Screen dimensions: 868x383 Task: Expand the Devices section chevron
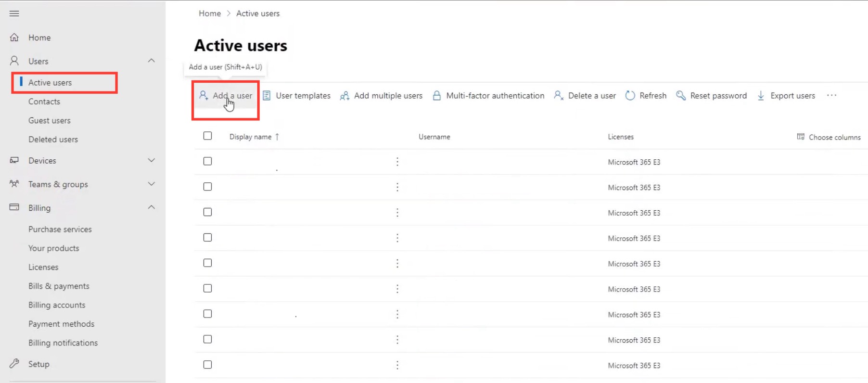coord(151,160)
